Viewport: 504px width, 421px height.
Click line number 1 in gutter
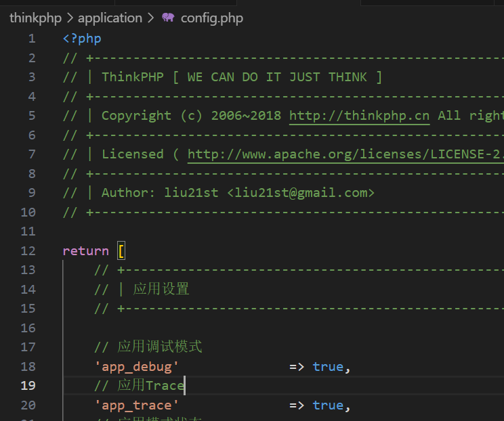coord(32,39)
